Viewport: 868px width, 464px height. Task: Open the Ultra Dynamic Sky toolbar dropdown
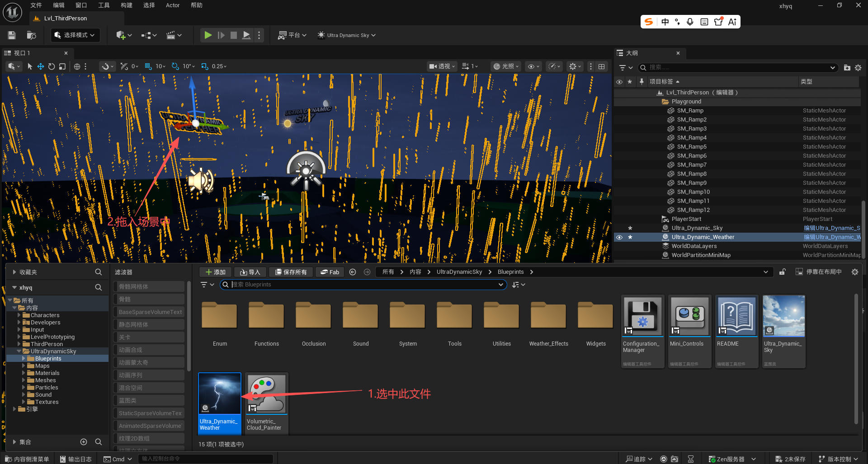click(346, 35)
